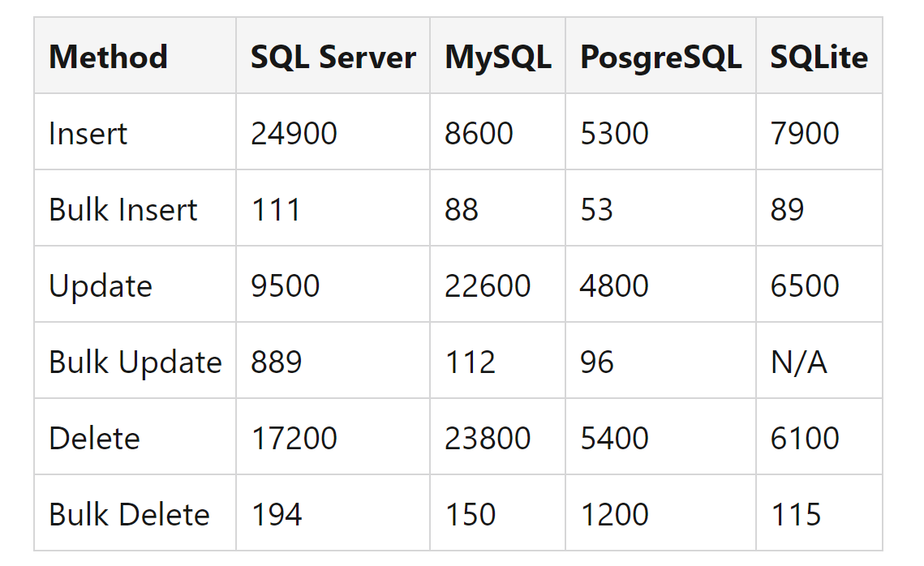Image resolution: width=924 pixels, height=566 pixels.
Task: Select the Delete row label
Action: (x=94, y=438)
